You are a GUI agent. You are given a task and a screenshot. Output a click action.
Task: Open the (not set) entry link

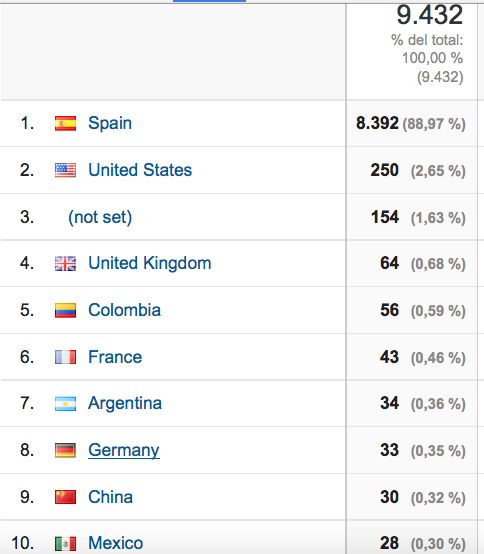click(100, 217)
